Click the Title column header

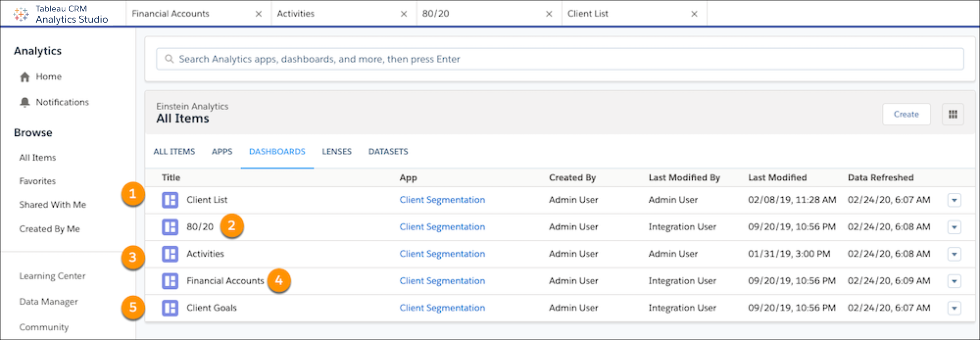(171, 178)
